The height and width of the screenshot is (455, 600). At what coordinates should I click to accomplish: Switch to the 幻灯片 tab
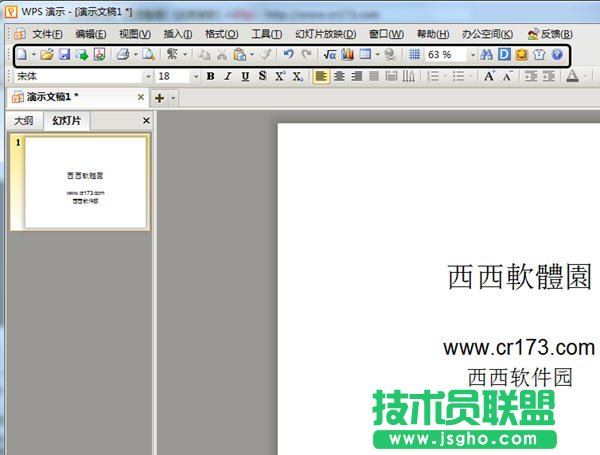67,121
